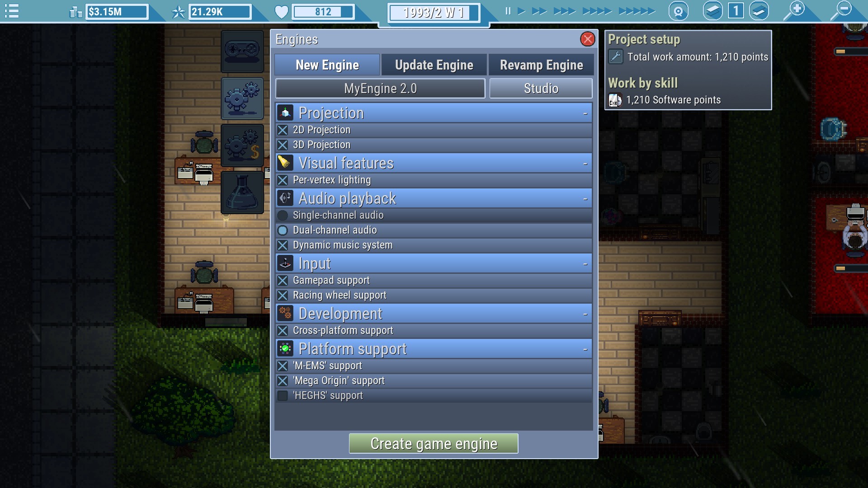
Task: Switch to Revamp Engine tab
Action: (x=541, y=64)
